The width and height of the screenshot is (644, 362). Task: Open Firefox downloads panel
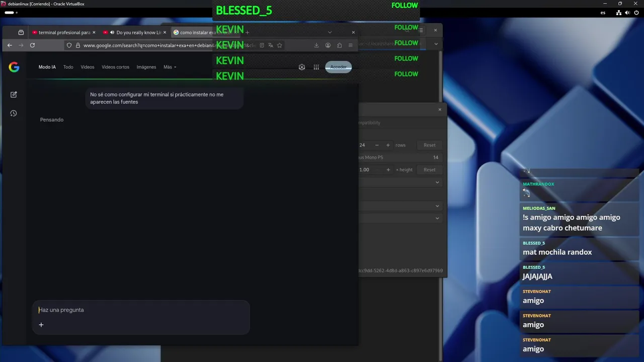[x=316, y=45]
